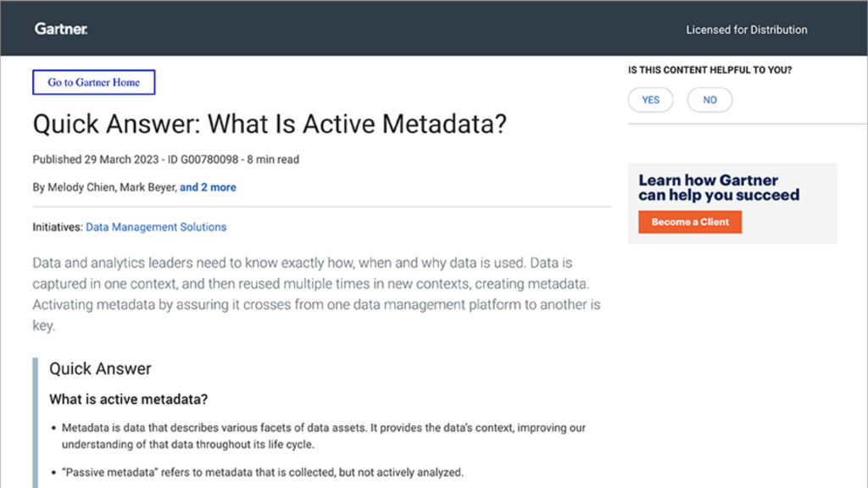This screenshot has height=488, width=868.
Task: Select NO for content helpfulness
Action: 709,100
